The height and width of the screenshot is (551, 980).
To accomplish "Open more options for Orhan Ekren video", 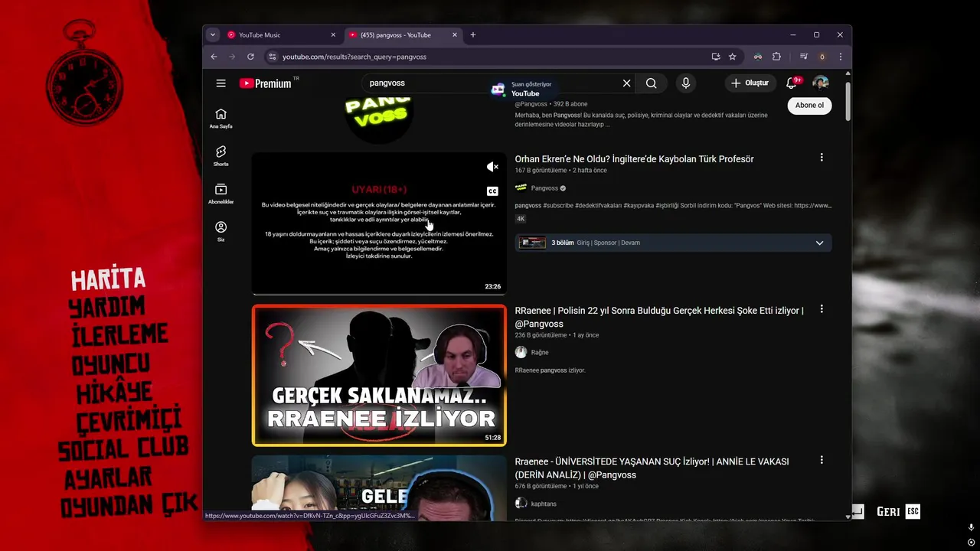I will [822, 158].
